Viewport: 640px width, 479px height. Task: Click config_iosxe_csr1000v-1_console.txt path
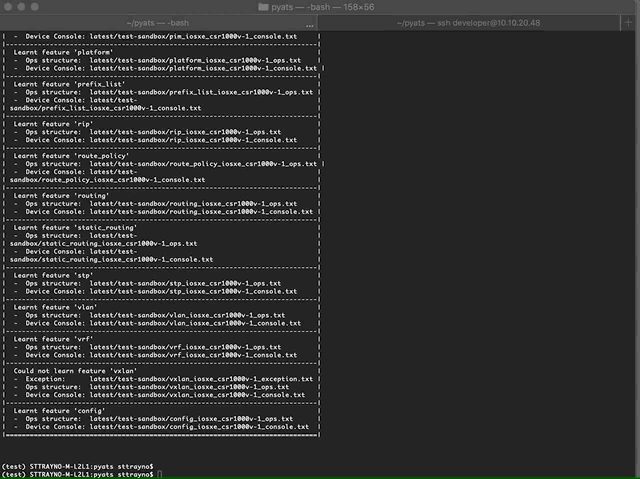(199, 427)
